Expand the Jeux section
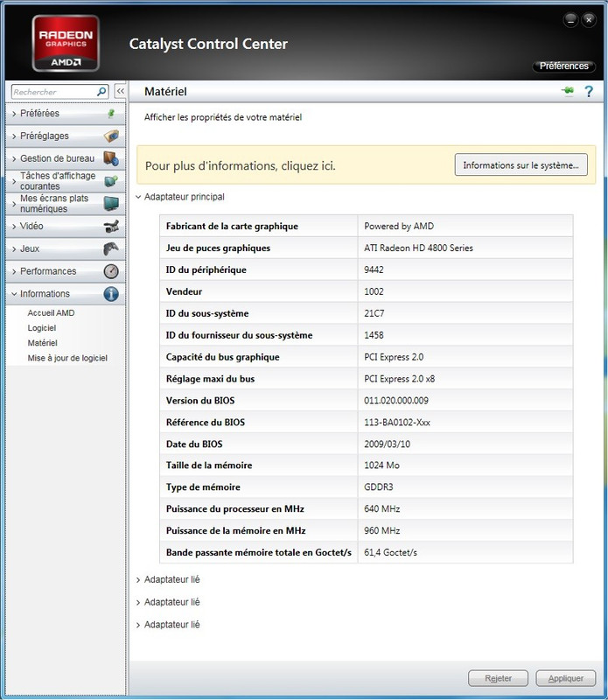 (66, 248)
